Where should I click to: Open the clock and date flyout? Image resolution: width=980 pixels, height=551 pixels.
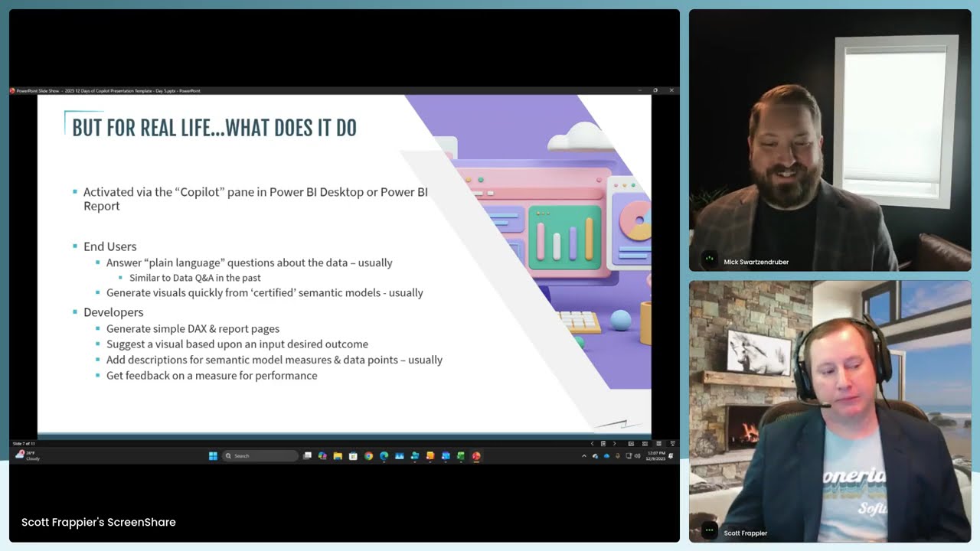tap(655, 456)
